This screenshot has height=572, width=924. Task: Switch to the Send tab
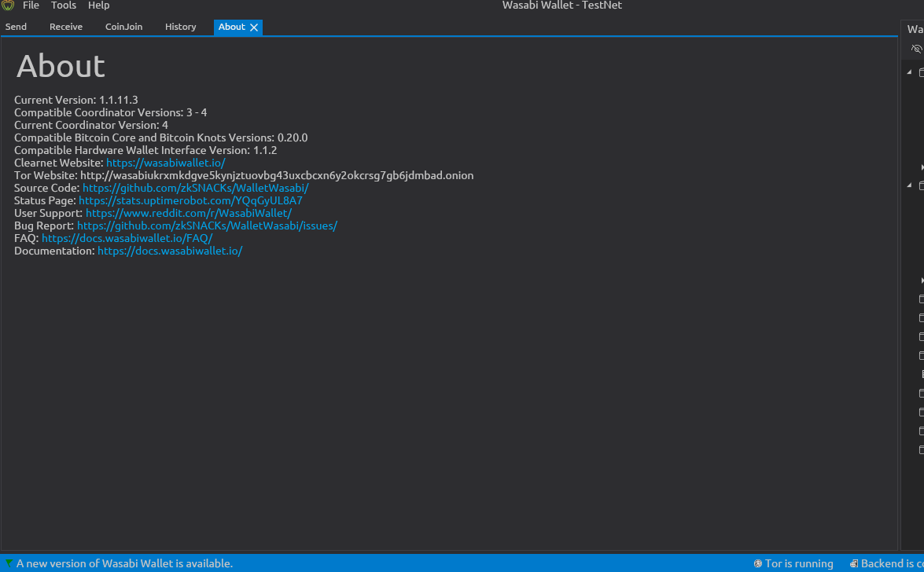tap(16, 27)
